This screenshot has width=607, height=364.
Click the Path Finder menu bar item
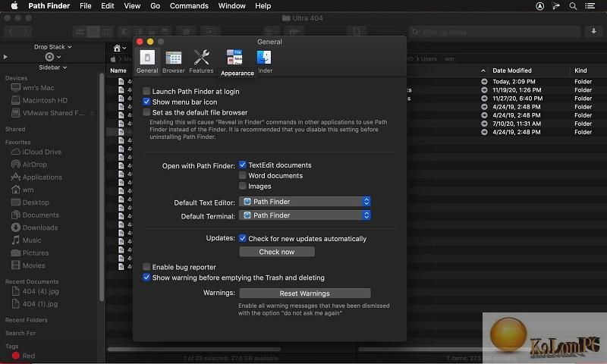(x=49, y=6)
